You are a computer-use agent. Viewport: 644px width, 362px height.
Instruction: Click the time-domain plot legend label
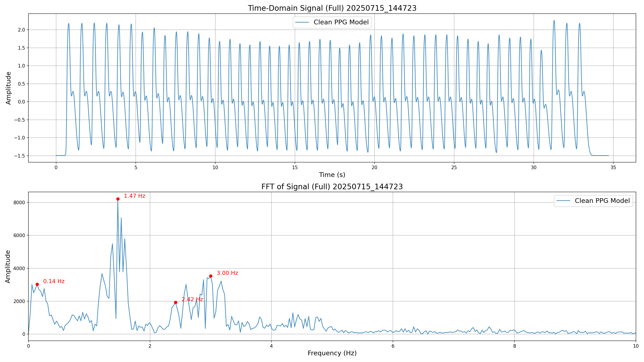(x=341, y=22)
